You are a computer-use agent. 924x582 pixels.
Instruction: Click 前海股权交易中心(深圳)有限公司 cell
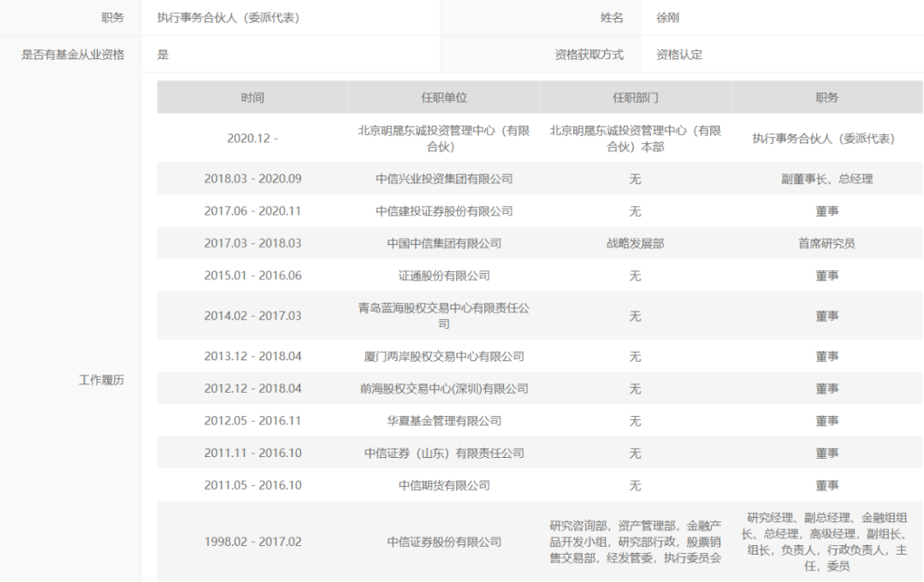pos(444,389)
